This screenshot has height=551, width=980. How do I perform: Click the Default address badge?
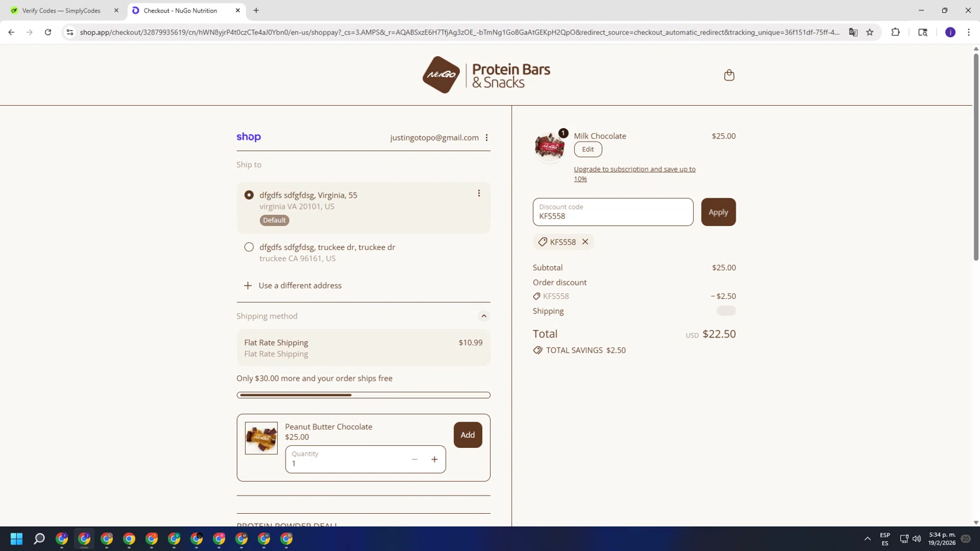coord(274,221)
